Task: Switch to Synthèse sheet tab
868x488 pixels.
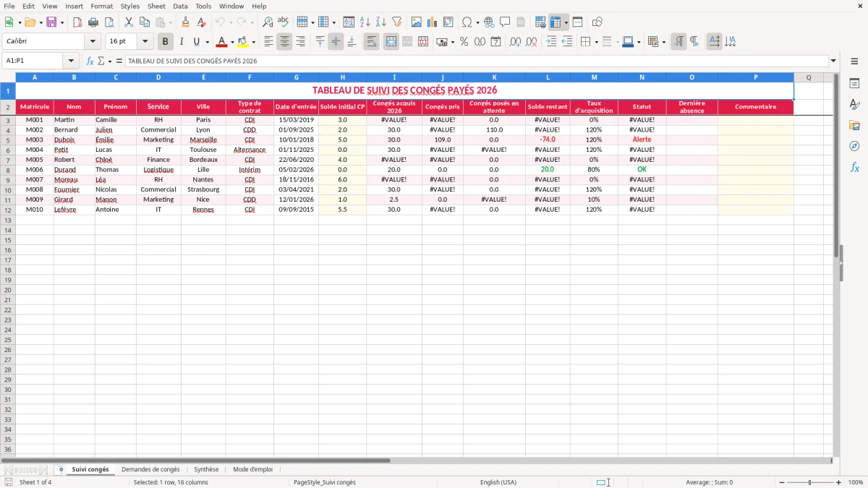Action: coord(206,469)
